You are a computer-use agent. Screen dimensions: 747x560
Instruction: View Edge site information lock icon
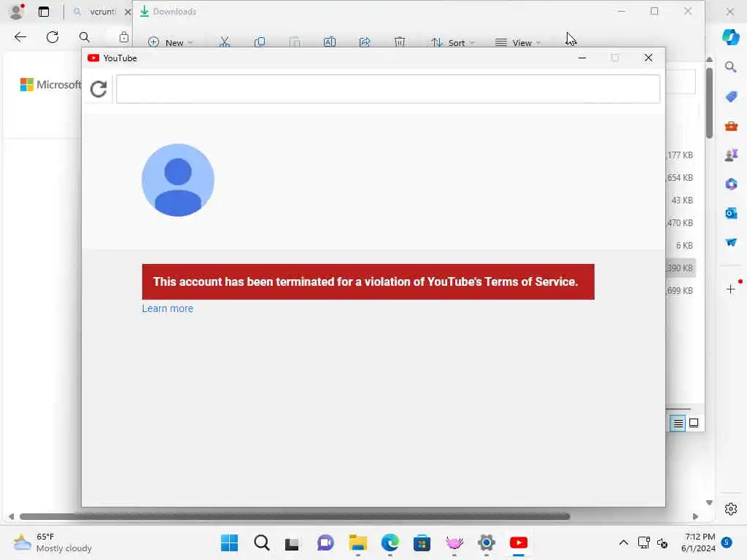coord(124,37)
